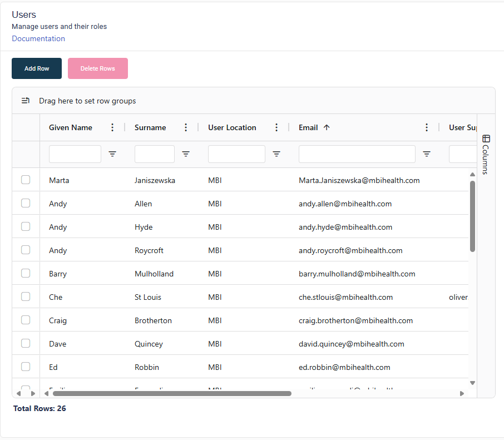Open the Documentation link
The height and width of the screenshot is (440, 504).
pos(38,38)
